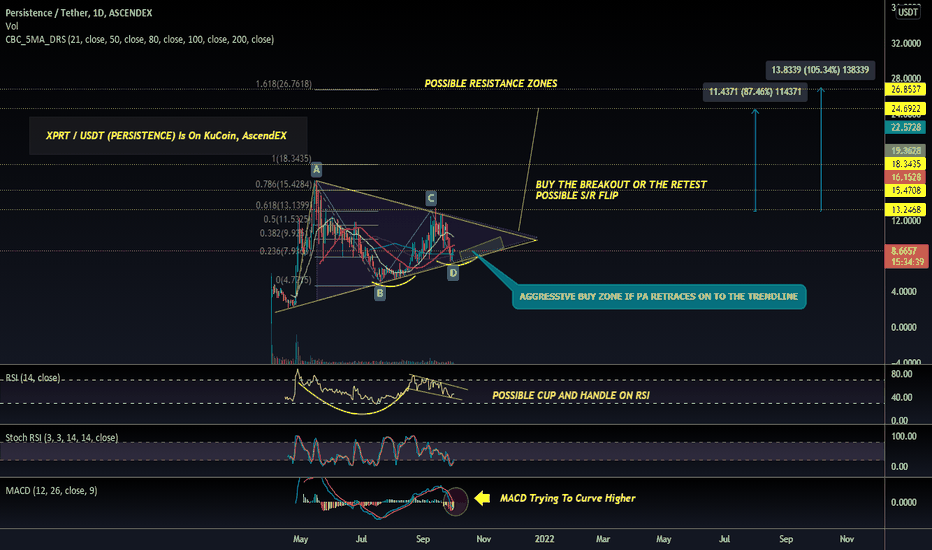This screenshot has height=550, width=932.
Task: Click the 18.3435 yellow price tag
Action: pos(906,164)
